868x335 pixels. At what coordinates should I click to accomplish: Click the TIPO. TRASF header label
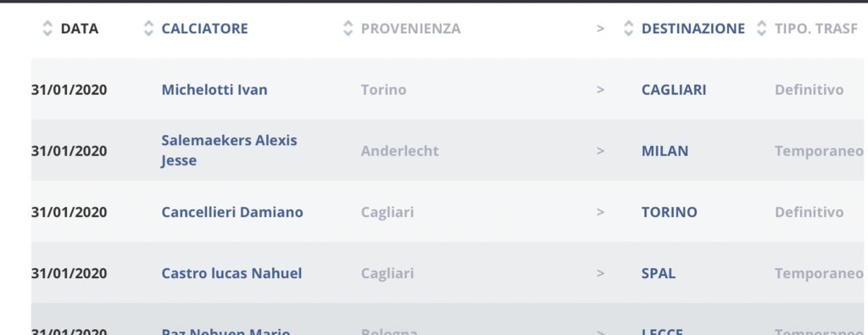point(816,29)
